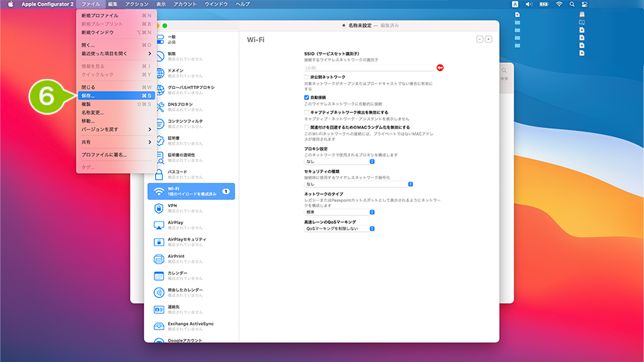Choose 移動... menu item
644x362 pixels.
click(x=116, y=121)
